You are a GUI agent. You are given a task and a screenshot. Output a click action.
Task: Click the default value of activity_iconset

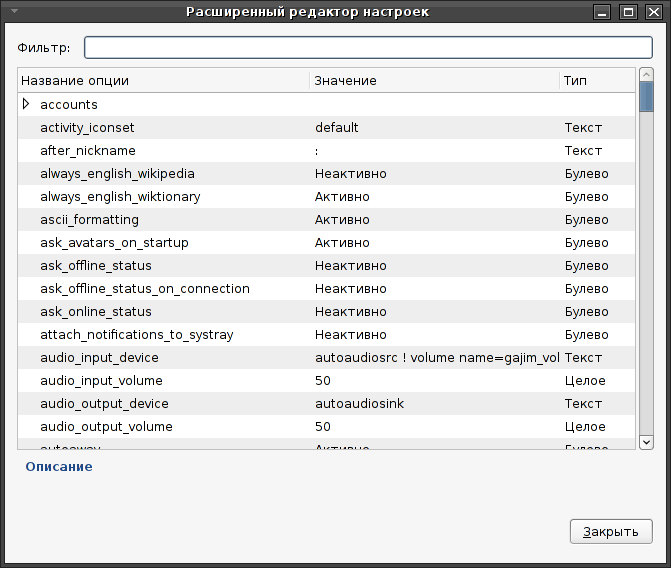(x=337, y=128)
